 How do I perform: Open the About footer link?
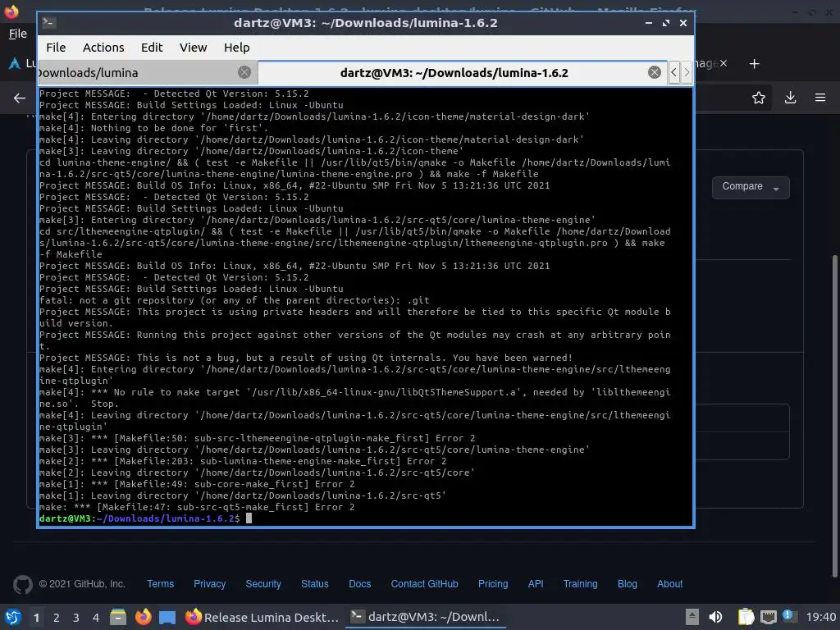pyautogui.click(x=669, y=584)
